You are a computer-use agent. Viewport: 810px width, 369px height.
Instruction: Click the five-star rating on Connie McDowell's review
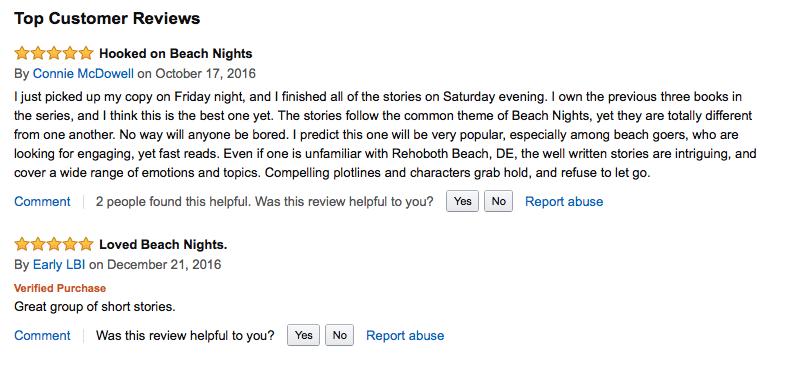[x=54, y=53]
